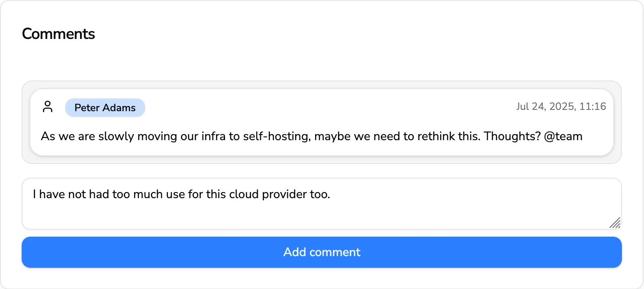Click the textarea resize handle icon
The width and height of the screenshot is (644, 289).
tap(615, 223)
